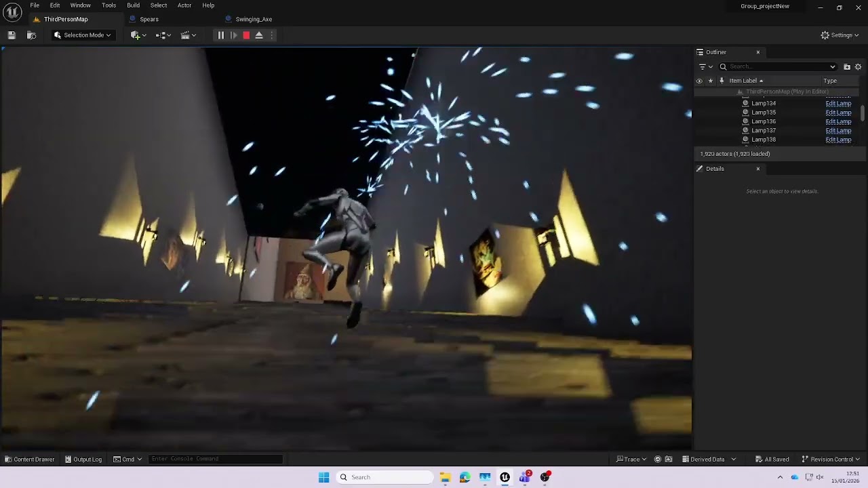Sort by Item Label column

(x=746, y=81)
